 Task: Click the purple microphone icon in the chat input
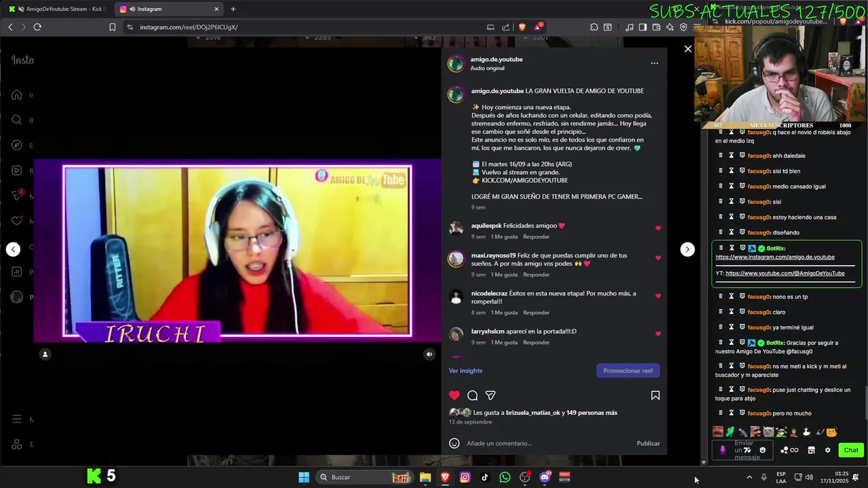coord(723,450)
